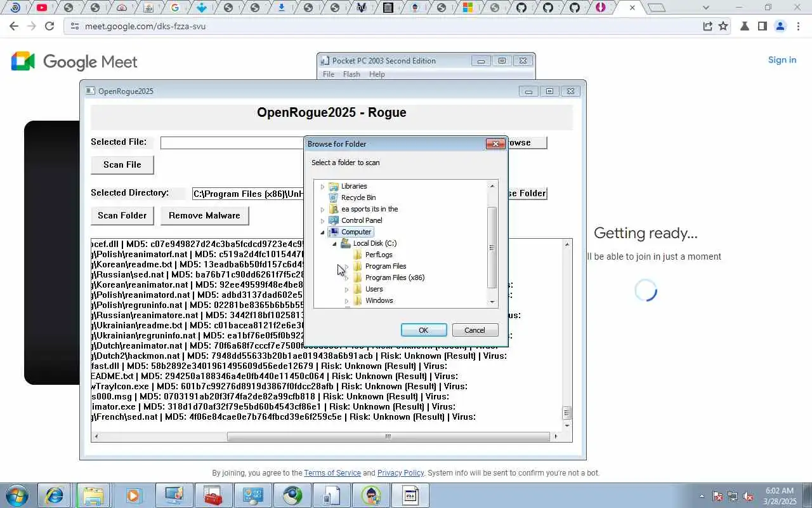This screenshot has height=508, width=812.
Task: Collapse the Computer tree node
Action: [x=322, y=232]
